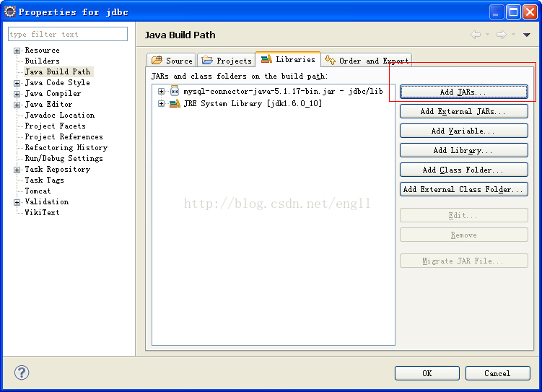Select Refactoring History in tree
Image resolution: width=542 pixels, height=392 pixels.
click(66, 147)
